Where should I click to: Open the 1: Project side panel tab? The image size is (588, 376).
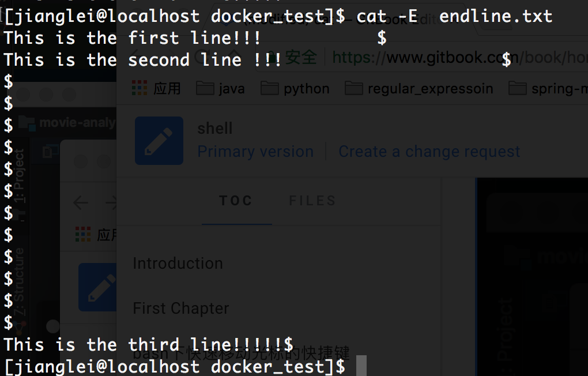20,176
